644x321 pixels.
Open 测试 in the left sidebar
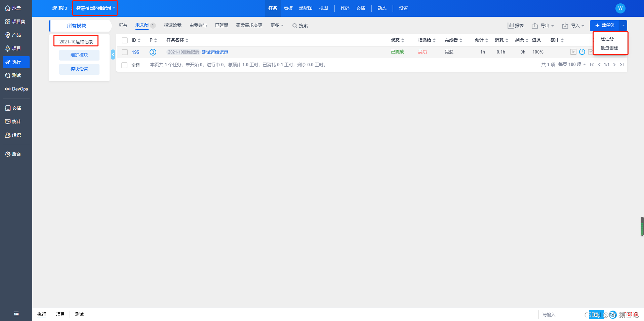pyautogui.click(x=13, y=75)
